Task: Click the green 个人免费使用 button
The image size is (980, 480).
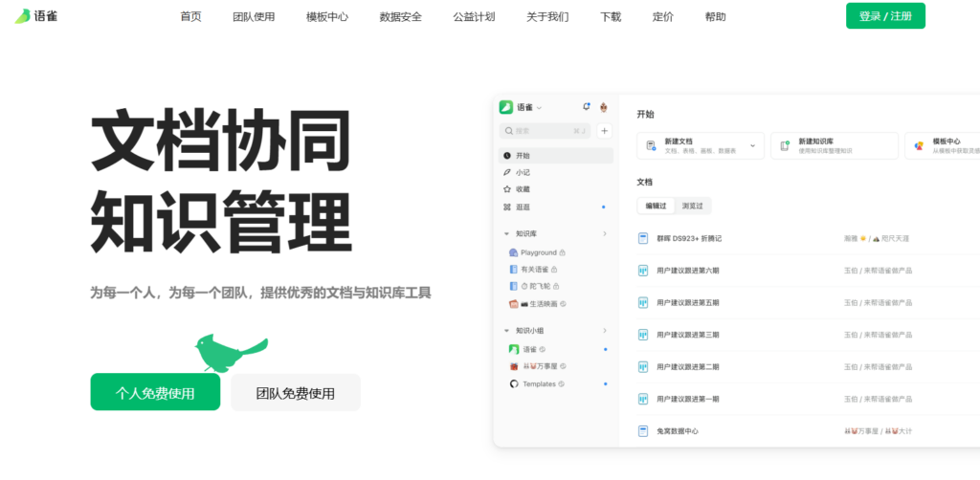Action: click(x=155, y=392)
